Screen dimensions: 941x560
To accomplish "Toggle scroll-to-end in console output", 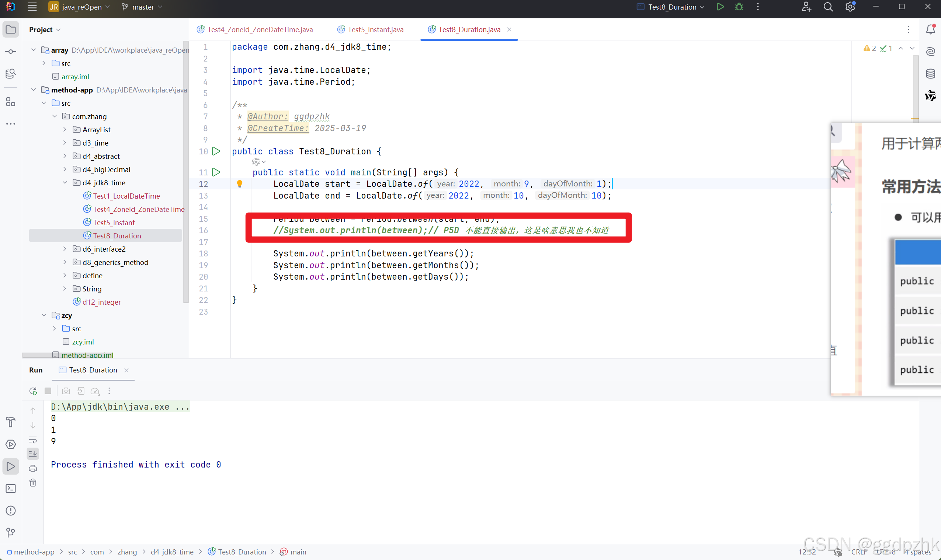I will point(33,454).
